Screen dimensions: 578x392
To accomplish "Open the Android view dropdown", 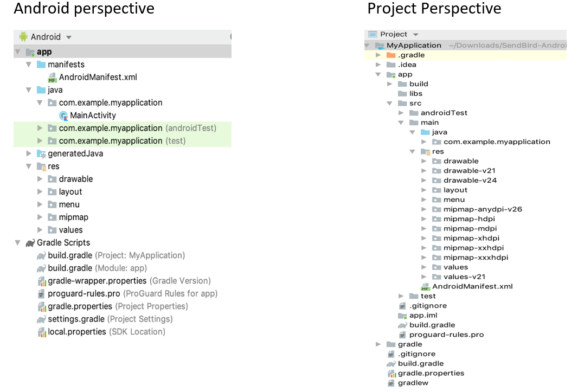I will click(68, 37).
